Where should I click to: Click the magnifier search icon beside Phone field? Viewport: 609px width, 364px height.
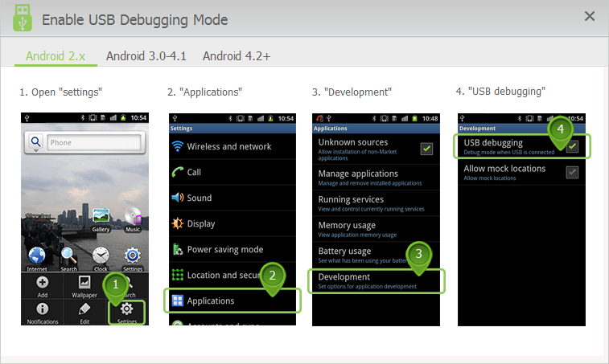(x=35, y=141)
